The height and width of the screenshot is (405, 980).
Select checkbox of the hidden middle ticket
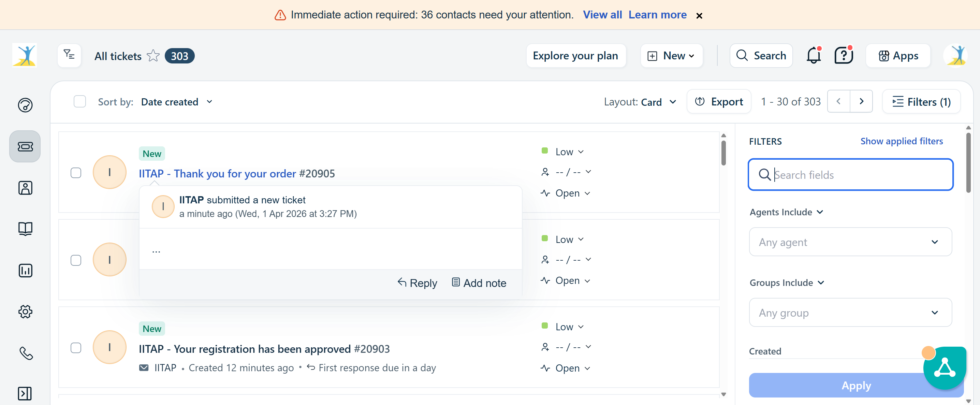coord(76,260)
